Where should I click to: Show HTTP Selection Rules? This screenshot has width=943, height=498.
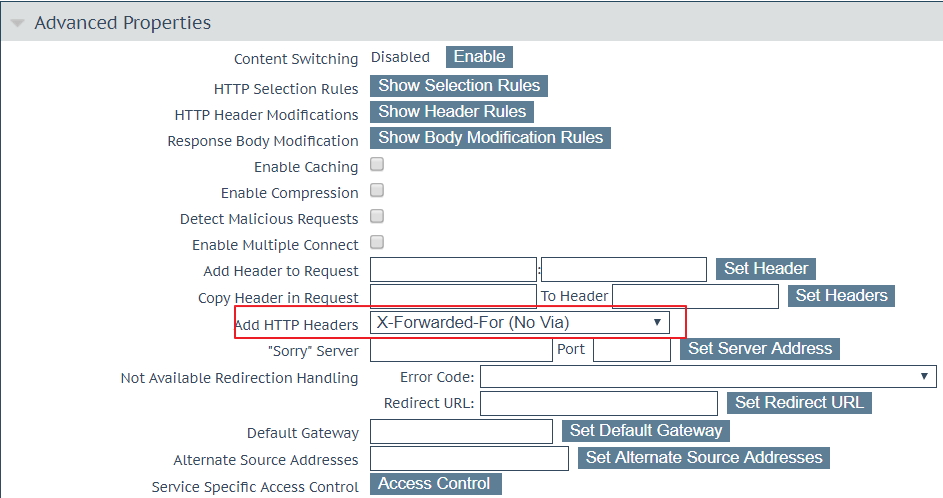pyautogui.click(x=459, y=86)
